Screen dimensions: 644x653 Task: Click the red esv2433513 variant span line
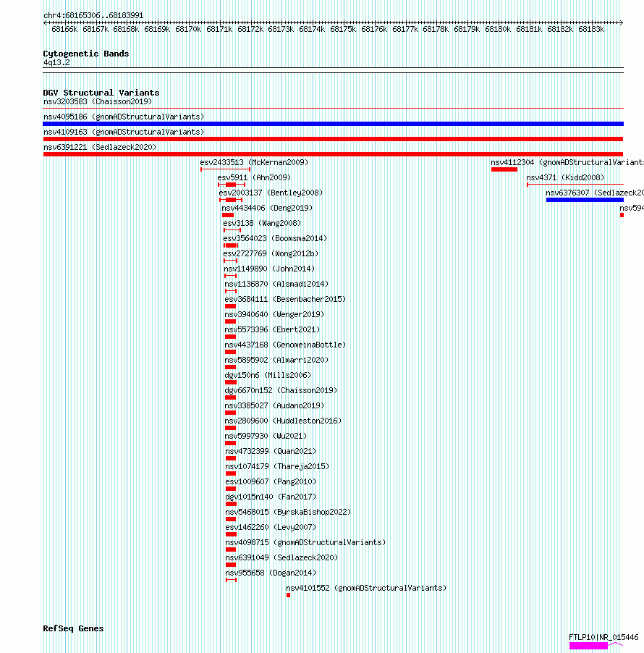tap(225, 169)
